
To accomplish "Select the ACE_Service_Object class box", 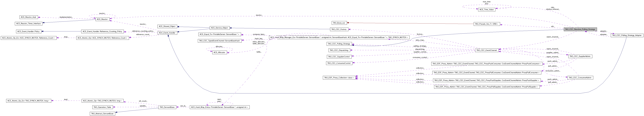I will tap(219, 28).
